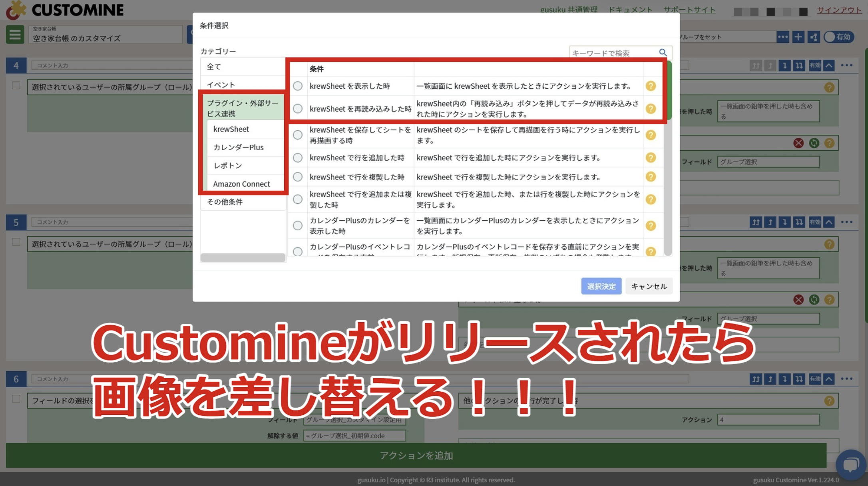Image resolution: width=868 pixels, height=486 pixels.
Task: Click red delete icon in action 4
Action: pos(798,143)
